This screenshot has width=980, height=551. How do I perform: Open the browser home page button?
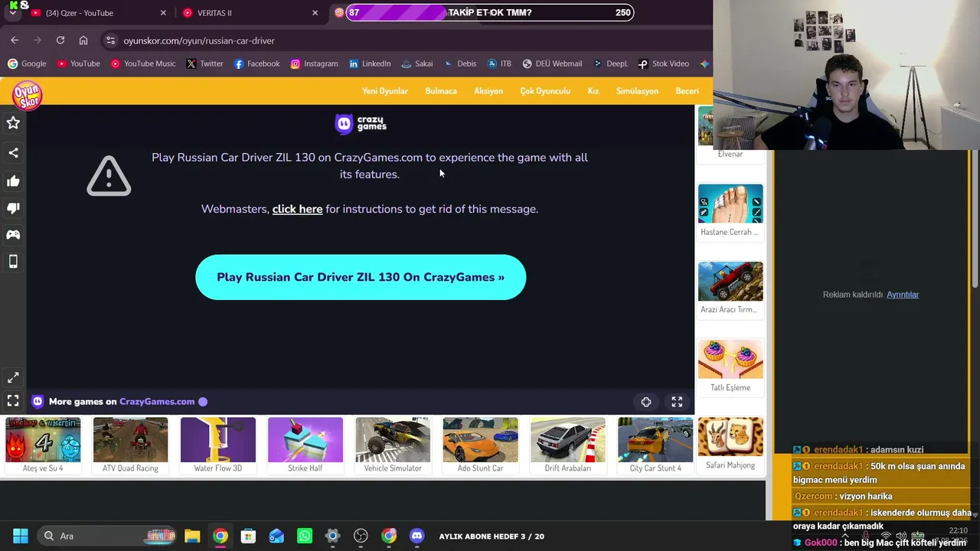(x=83, y=41)
